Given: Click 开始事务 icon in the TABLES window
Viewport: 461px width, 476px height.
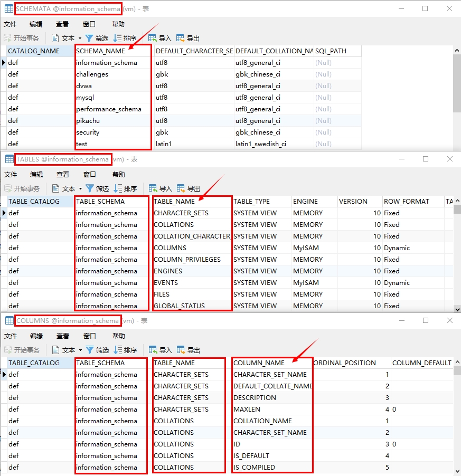Looking at the screenshot, I should pyautogui.click(x=8, y=188).
